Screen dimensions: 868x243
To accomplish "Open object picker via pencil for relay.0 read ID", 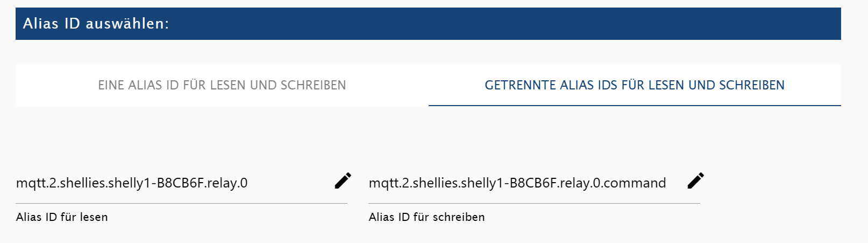I will 343,180.
